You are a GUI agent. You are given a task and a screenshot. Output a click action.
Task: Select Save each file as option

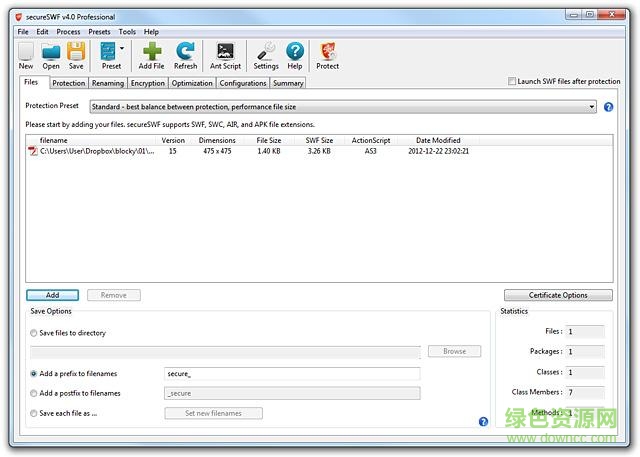click(35, 413)
